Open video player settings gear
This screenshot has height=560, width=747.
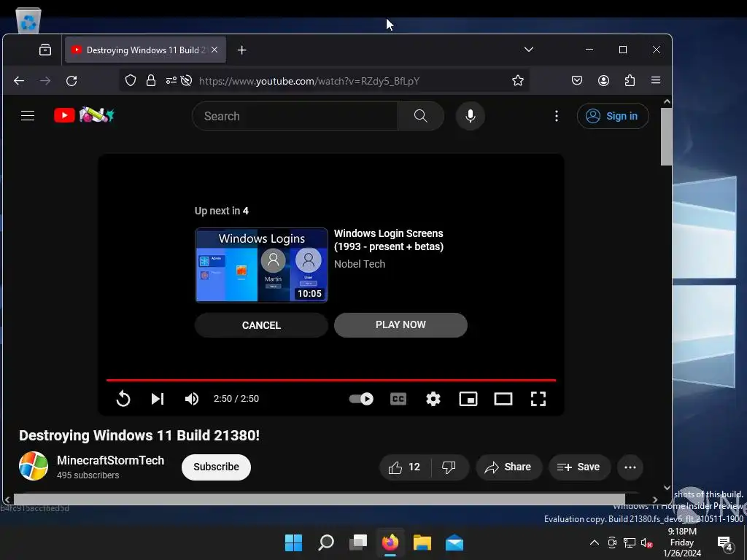click(433, 399)
